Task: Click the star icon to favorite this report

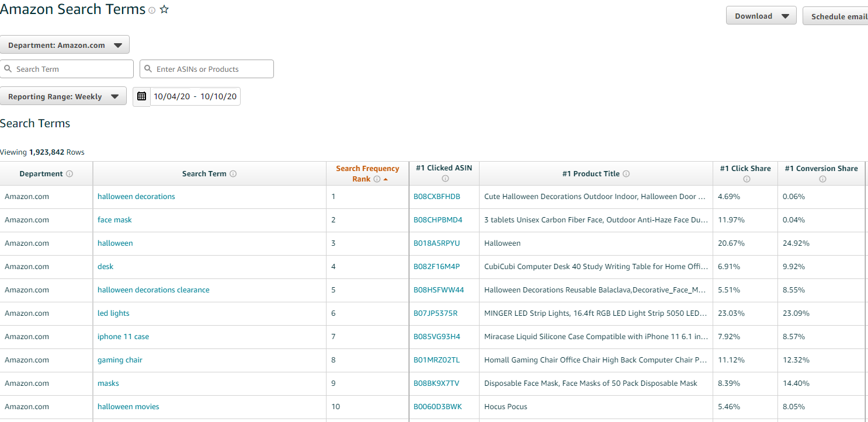Action: tap(164, 9)
